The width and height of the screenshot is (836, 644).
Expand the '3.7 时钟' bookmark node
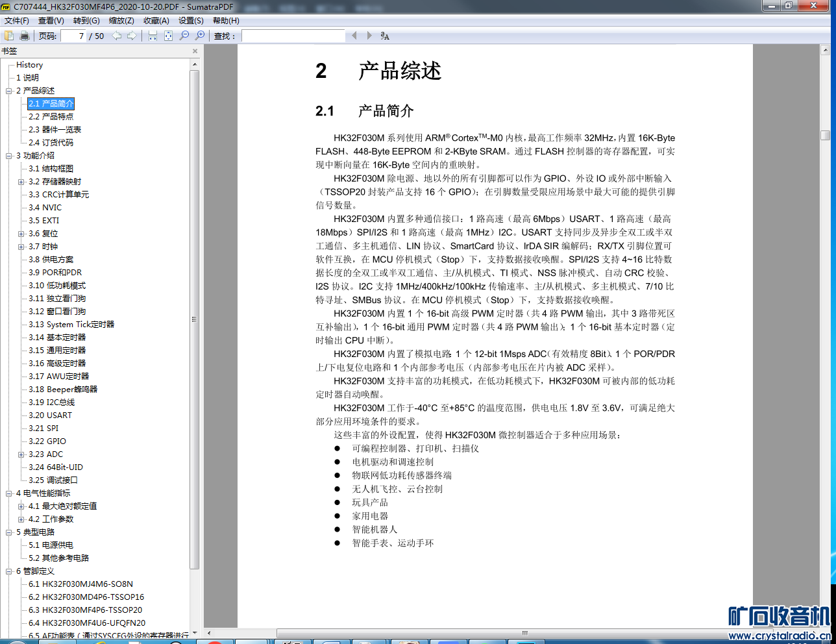tap(21, 247)
